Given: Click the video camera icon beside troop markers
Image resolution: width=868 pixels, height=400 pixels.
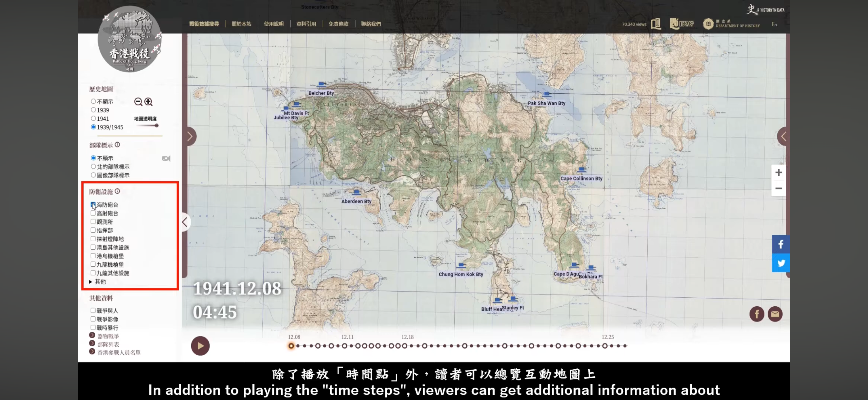Looking at the screenshot, I should [x=166, y=158].
